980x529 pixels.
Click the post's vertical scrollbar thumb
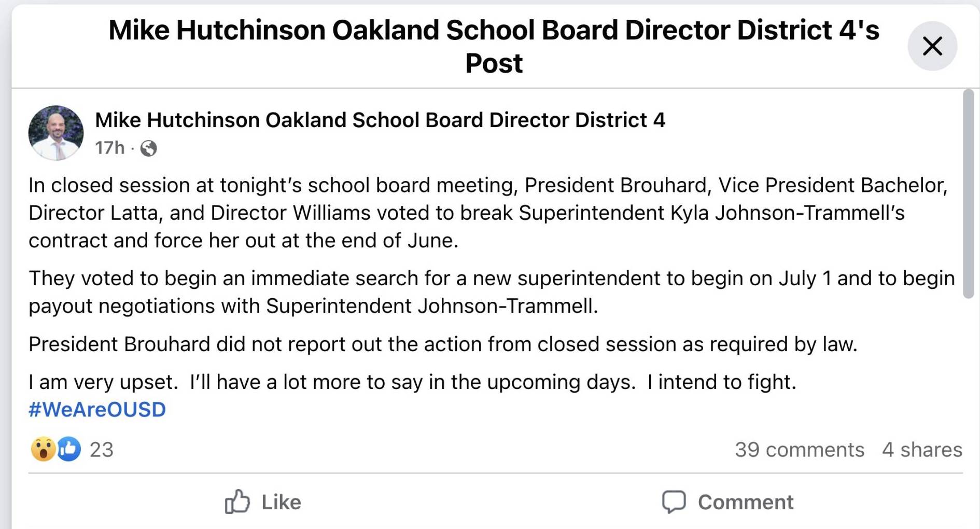click(x=968, y=194)
